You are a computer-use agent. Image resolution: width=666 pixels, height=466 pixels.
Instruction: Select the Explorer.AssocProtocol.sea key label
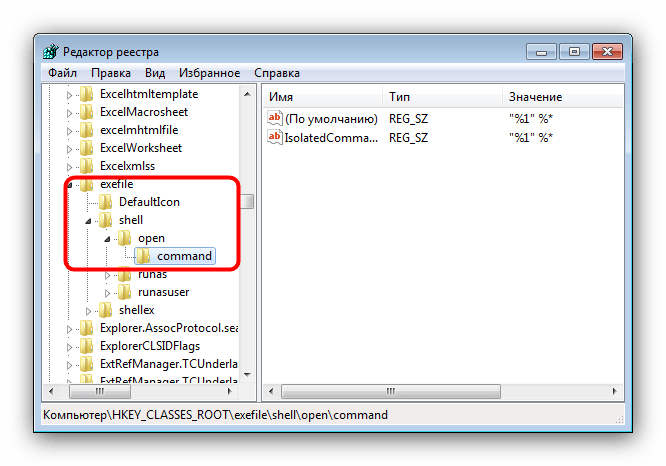click(x=169, y=328)
